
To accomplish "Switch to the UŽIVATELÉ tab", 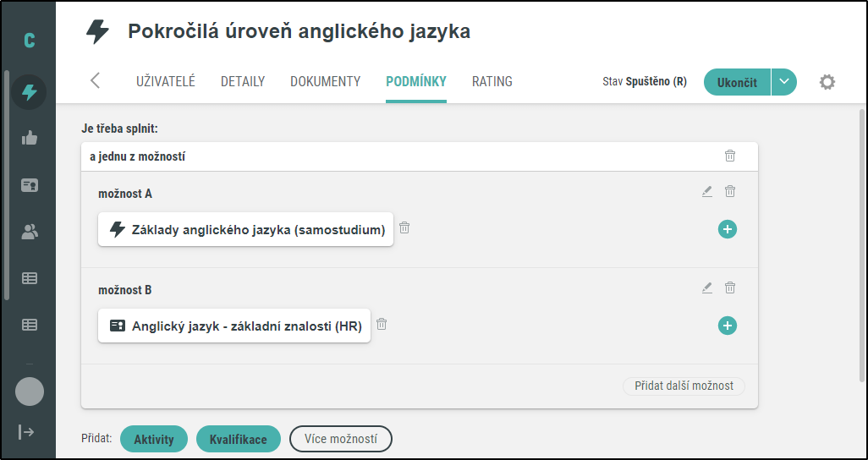I will tap(166, 81).
